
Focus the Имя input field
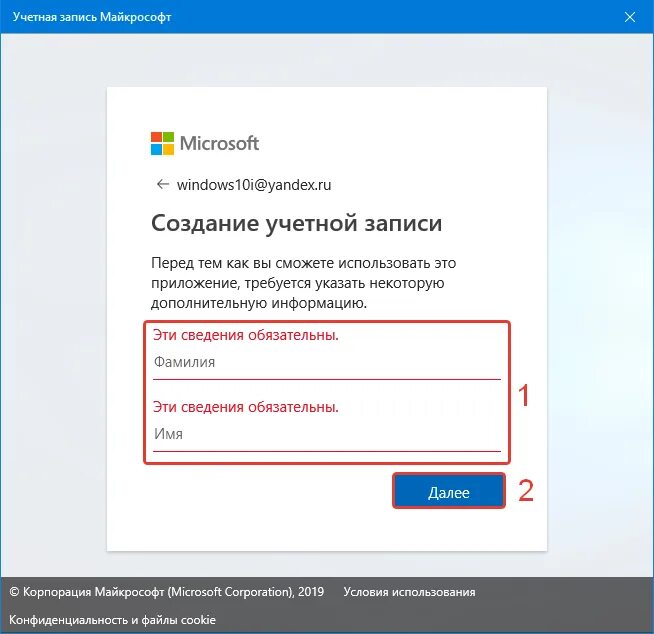pyautogui.click(x=327, y=434)
